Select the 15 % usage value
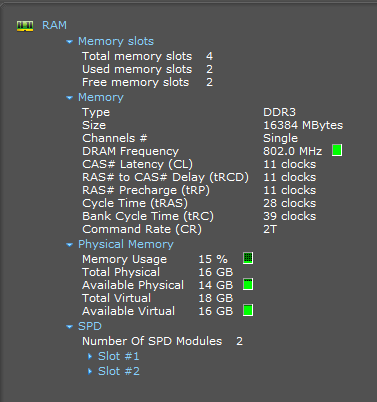This screenshot has width=377, height=402. 213,259
